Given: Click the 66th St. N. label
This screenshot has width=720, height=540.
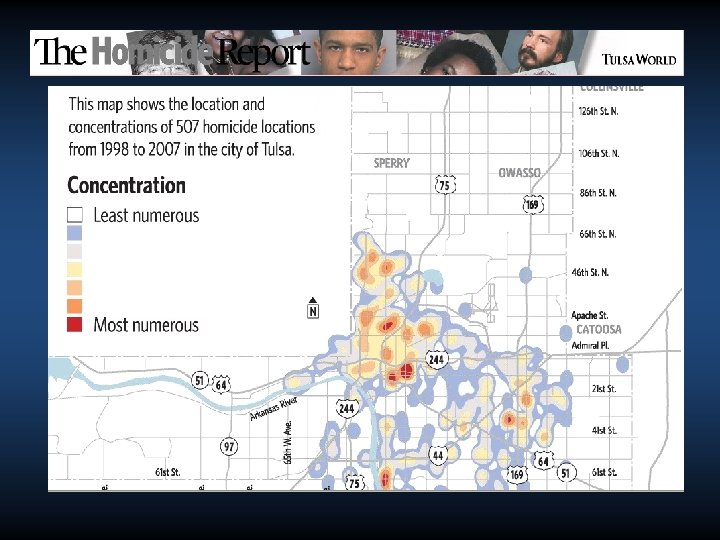Looking at the screenshot, I should [598, 234].
